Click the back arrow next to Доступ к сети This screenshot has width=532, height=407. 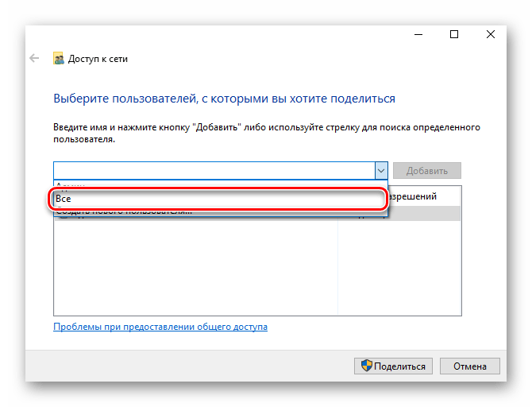[34, 59]
